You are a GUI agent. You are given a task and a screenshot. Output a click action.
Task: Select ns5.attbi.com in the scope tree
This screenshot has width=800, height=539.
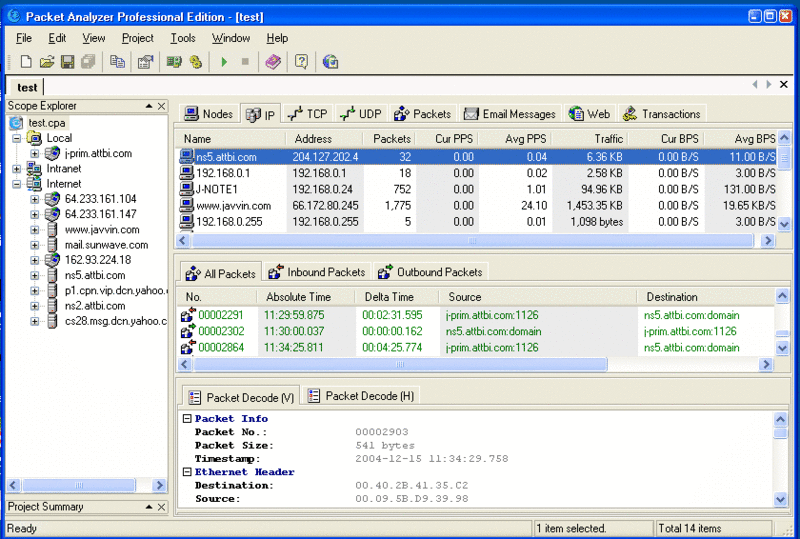[x=95, y=276]
